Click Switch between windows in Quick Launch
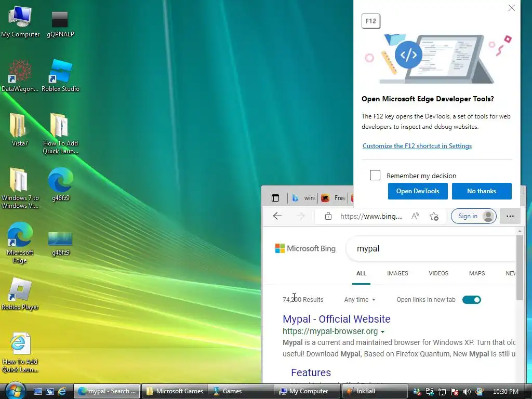The height and width of the screenshot is (399, 532). tap(49, 392)
